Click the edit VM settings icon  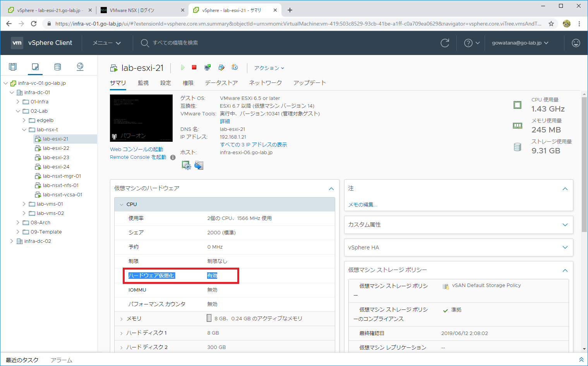click(221, 67)
